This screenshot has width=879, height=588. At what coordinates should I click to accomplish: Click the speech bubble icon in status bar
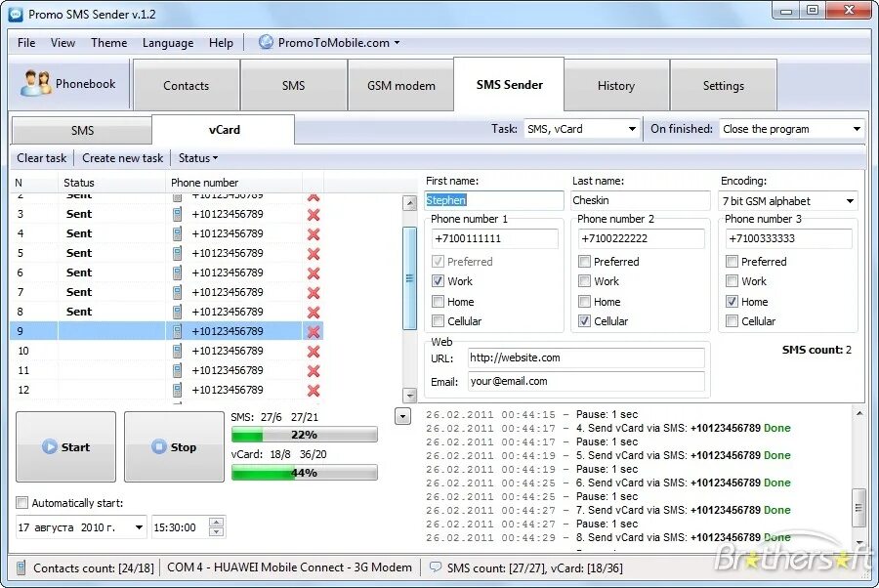pos(436,567)
